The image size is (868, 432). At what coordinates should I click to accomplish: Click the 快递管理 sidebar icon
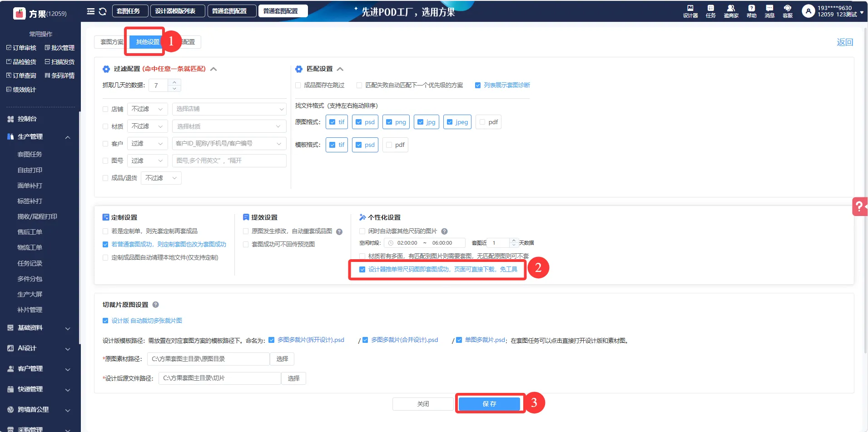point(10,389)
